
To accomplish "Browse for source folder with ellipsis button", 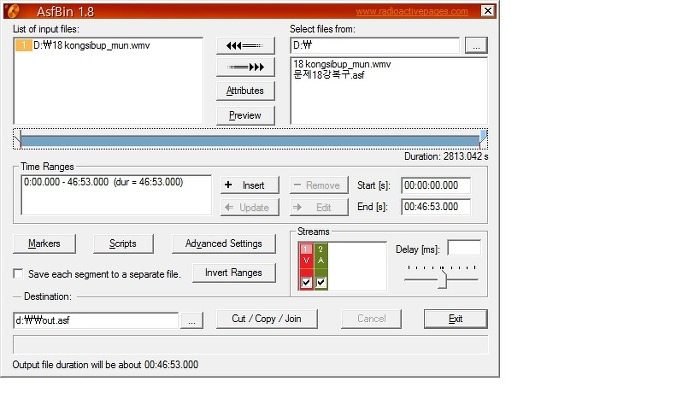I will coord(476,46).
